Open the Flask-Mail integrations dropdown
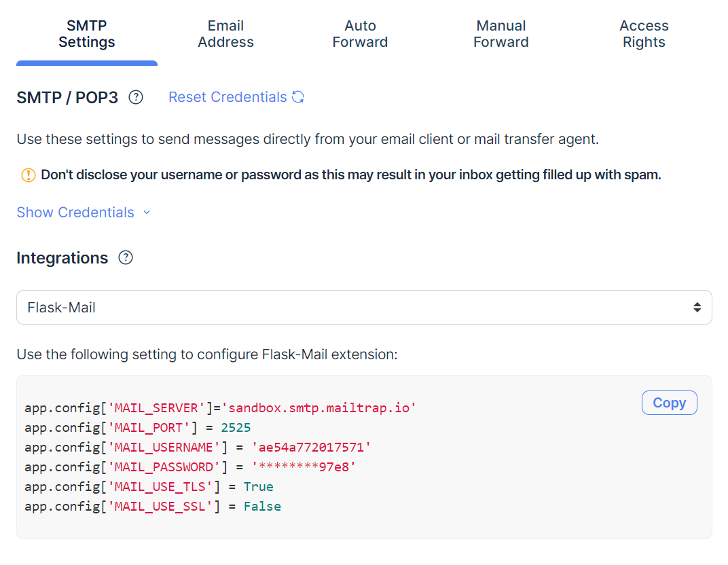Screen dimensions: 728x565 [364, 308]
